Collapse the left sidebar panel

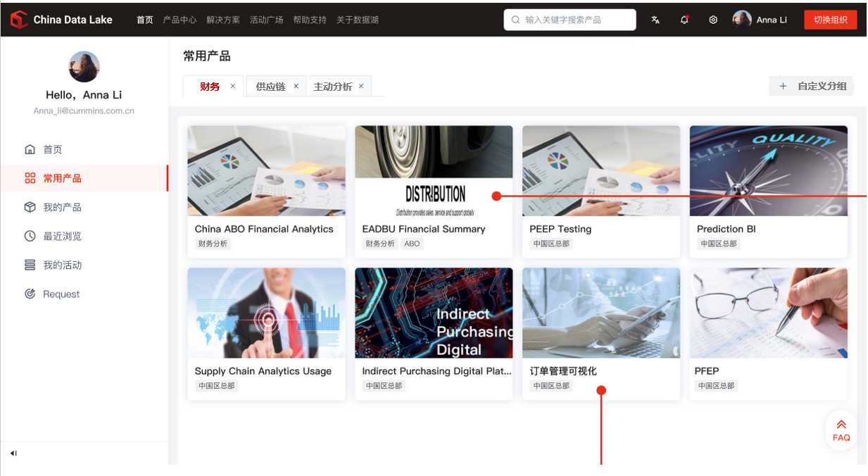click(13, 453)
